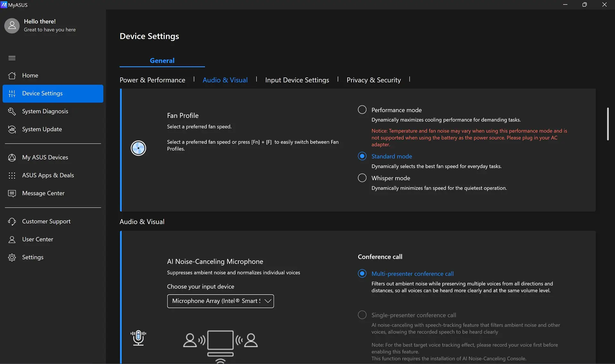Open Settings label in the sidebar

[x=33, y=257]
